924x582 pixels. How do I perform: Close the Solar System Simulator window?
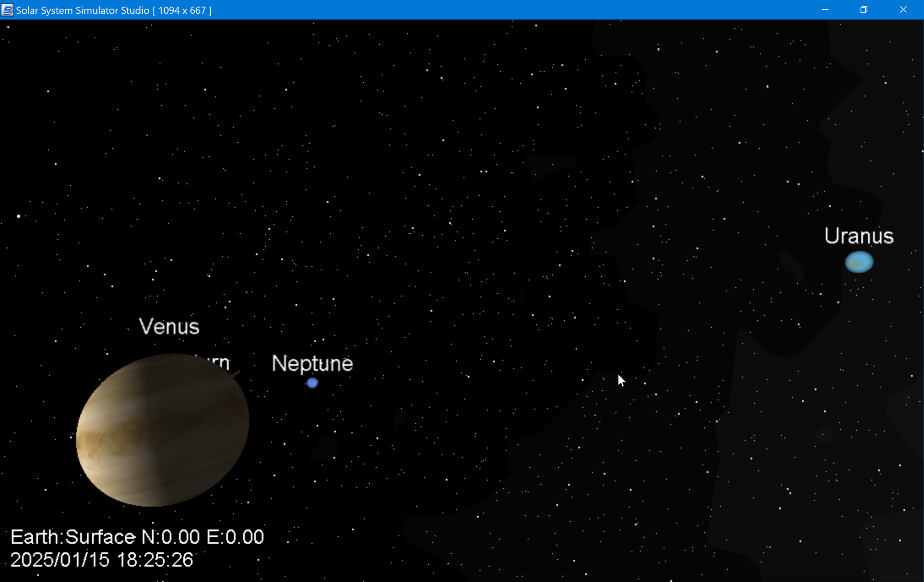pyautogui.click(x=903, y=10)
